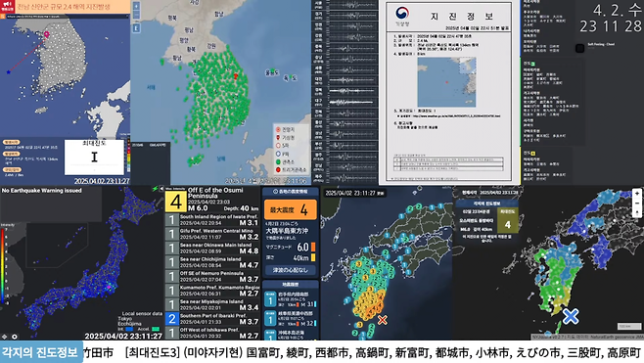
Task: Click the red station marker on green map
Action: pos(236,76)
